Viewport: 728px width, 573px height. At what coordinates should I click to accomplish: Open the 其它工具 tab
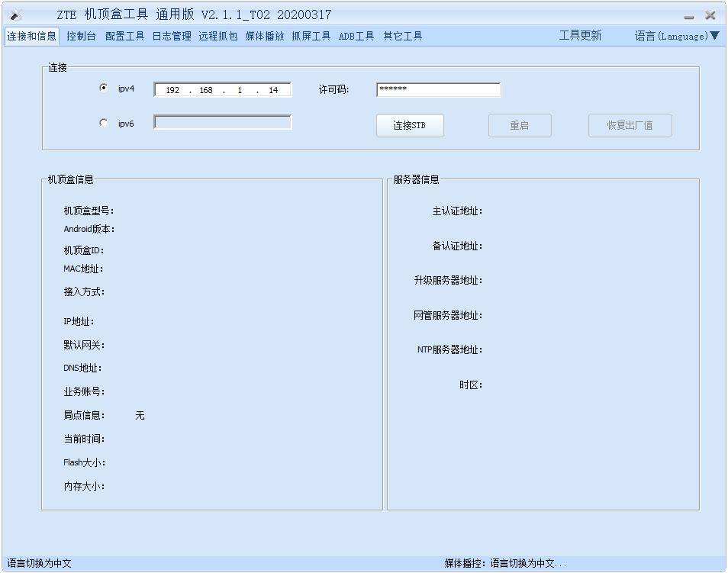pos(402,36)
